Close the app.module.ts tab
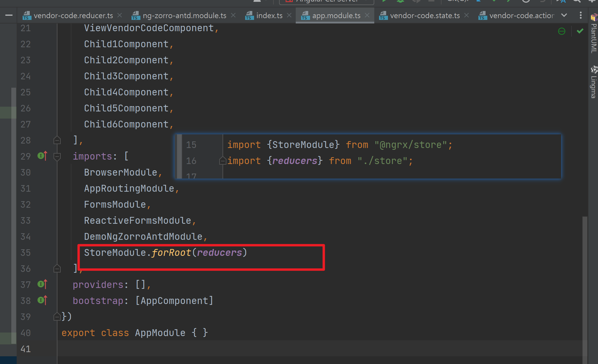Viewport: 598px width, 364px height. click(367, 15)
